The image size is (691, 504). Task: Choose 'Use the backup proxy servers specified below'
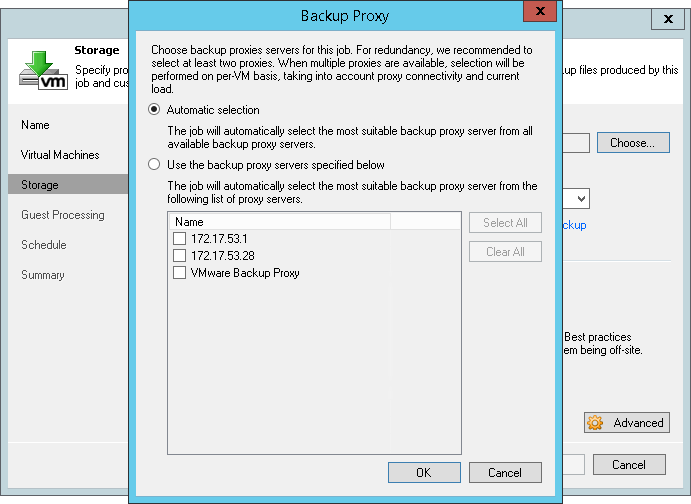[154, 165]
